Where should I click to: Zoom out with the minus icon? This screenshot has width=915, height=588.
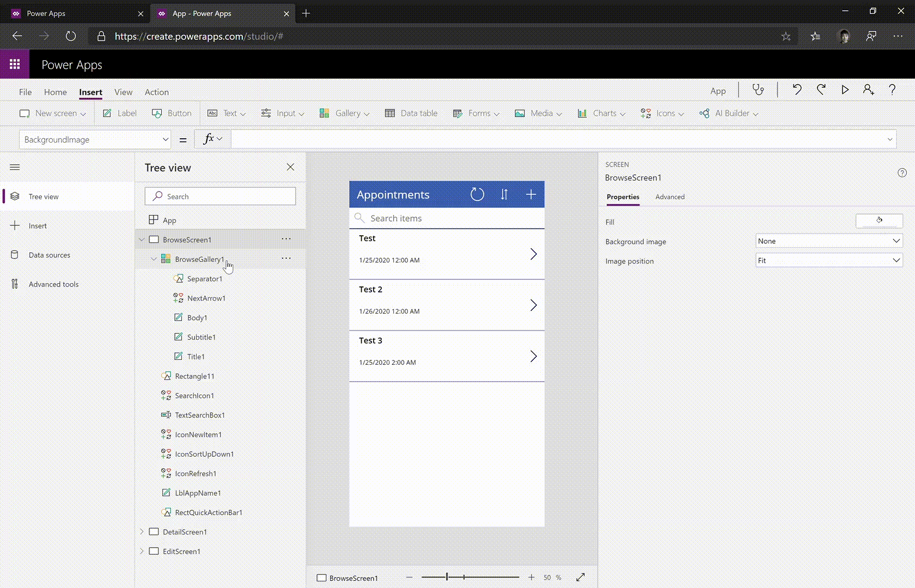click(410, 577)
